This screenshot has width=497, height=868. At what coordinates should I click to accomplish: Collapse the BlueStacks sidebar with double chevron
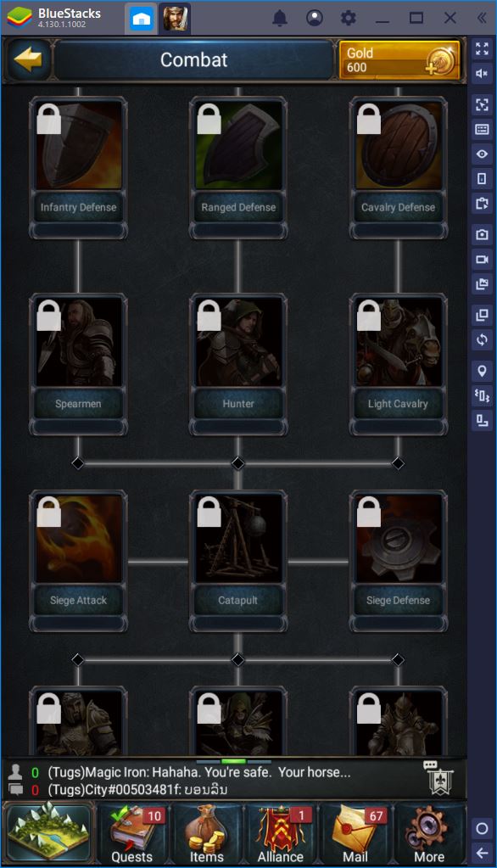coord(482,19)
